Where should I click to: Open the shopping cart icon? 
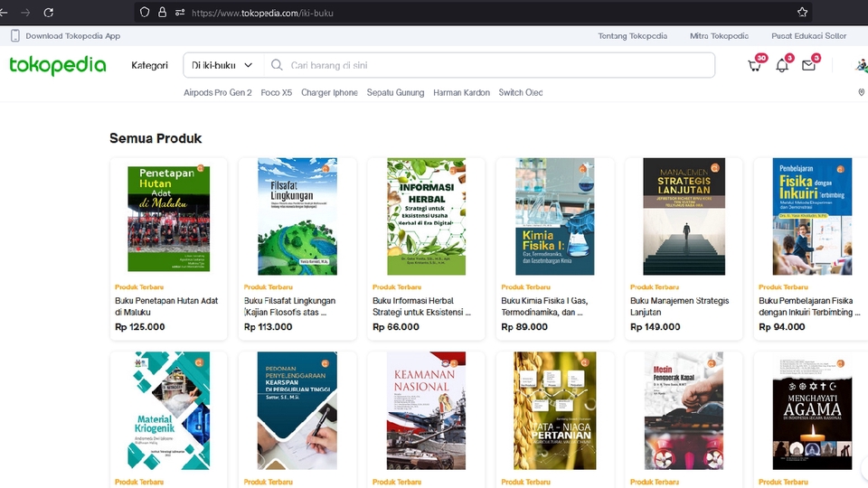tap(754, 65)
